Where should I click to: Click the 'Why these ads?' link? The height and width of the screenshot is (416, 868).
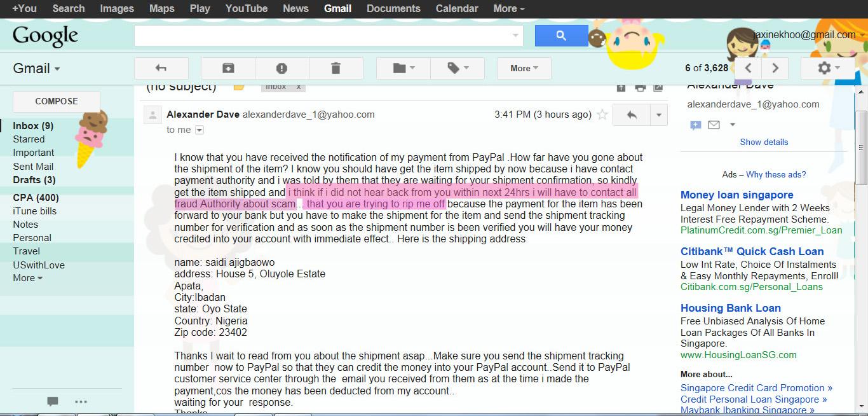pyautogui.click(x=776, y=174)
